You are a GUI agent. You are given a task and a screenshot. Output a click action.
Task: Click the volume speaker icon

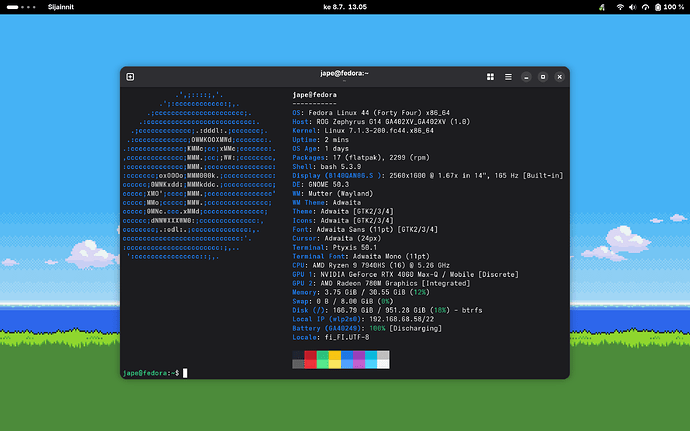pyautogui.click(x=633, y=7)
